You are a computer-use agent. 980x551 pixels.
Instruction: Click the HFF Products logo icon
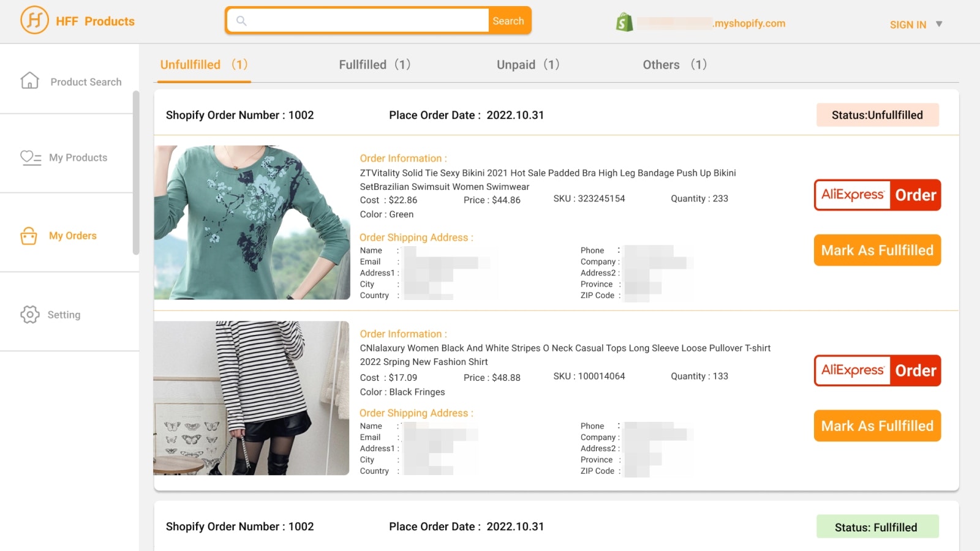(x=35, y=20)
